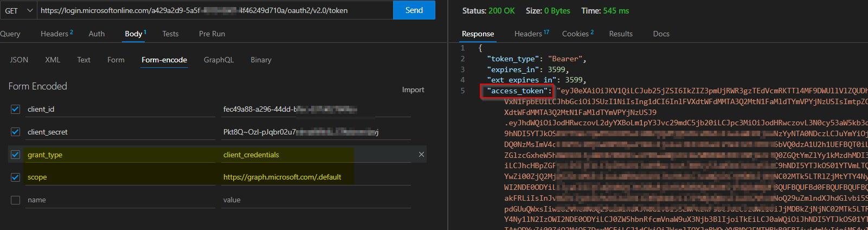
Task: Uncheck the grant_type parameter
Action: (x=16, y=155)
